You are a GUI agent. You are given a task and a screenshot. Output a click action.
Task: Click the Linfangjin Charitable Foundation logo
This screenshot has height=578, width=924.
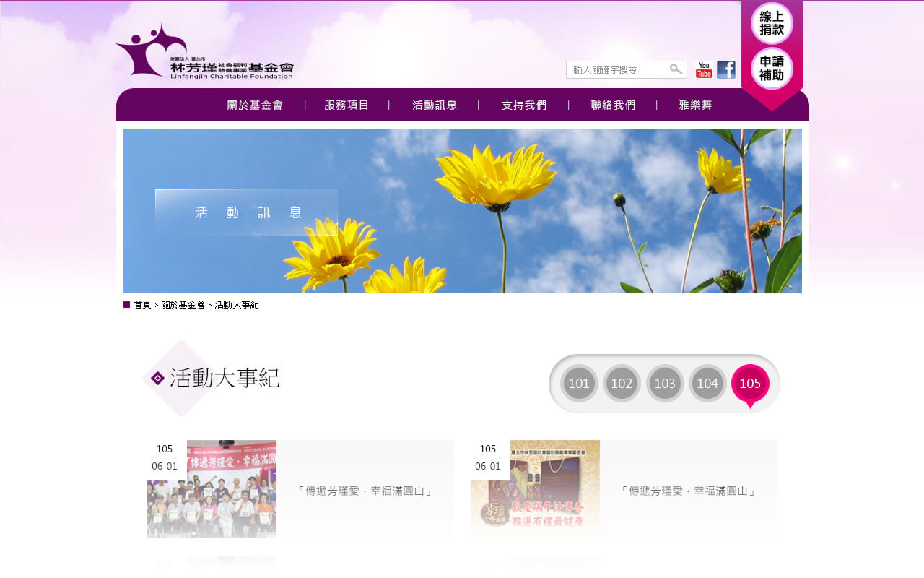[x=204, y=52]
